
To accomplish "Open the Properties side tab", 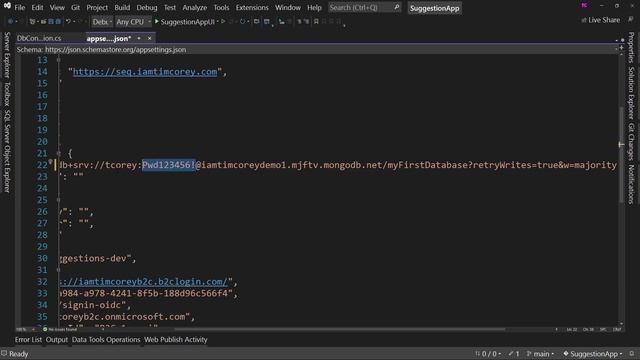I will (631, 48).
